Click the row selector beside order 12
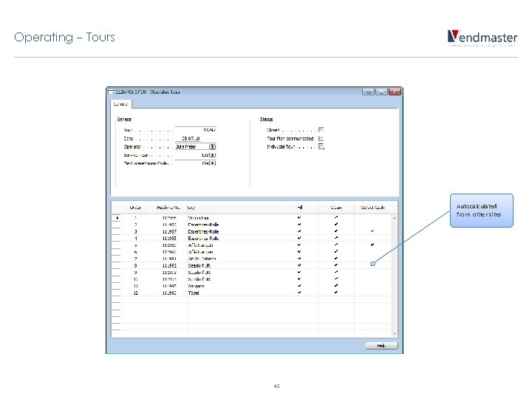532x399 pixels. (116, 293)
